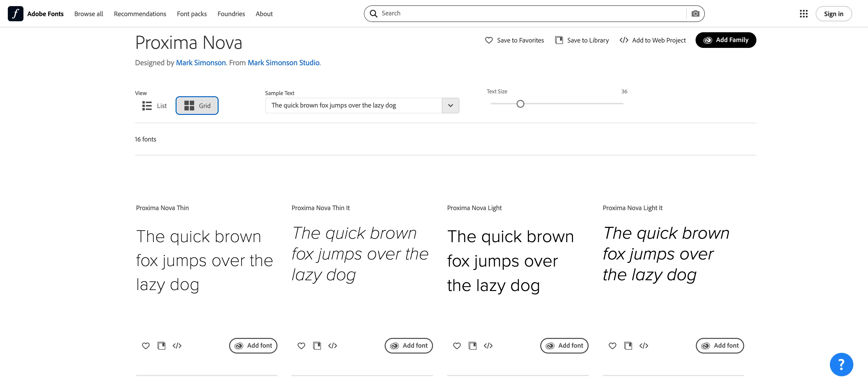
Task: Favorite Proxima Nova Light It heart icon
Action: (613, 345)
